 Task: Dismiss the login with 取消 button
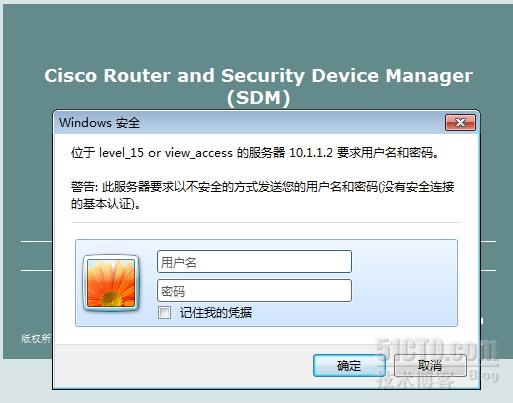[x=430, y=366]
